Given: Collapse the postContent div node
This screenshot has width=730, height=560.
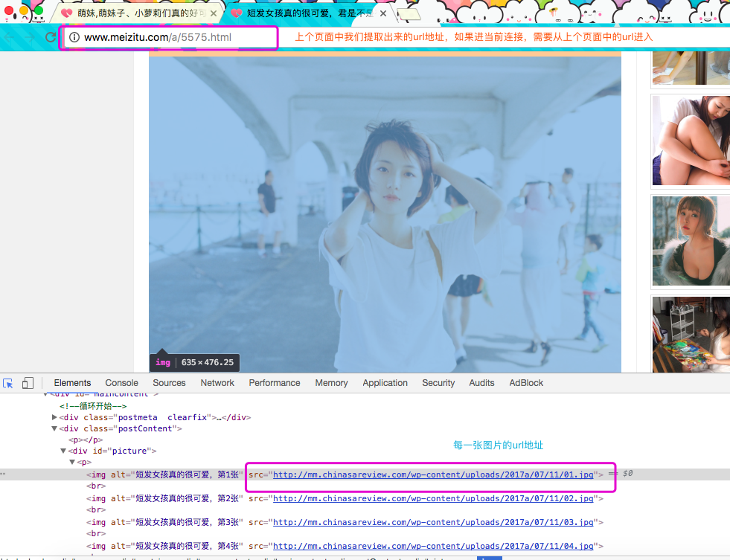Looking at the screenshot, I should click(x=54, y=428).
